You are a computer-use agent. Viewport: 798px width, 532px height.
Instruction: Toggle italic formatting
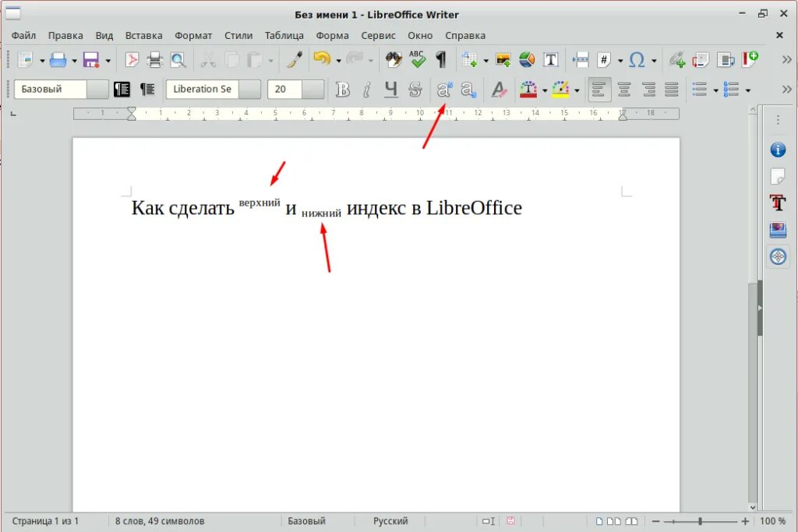tap(366, 90)
